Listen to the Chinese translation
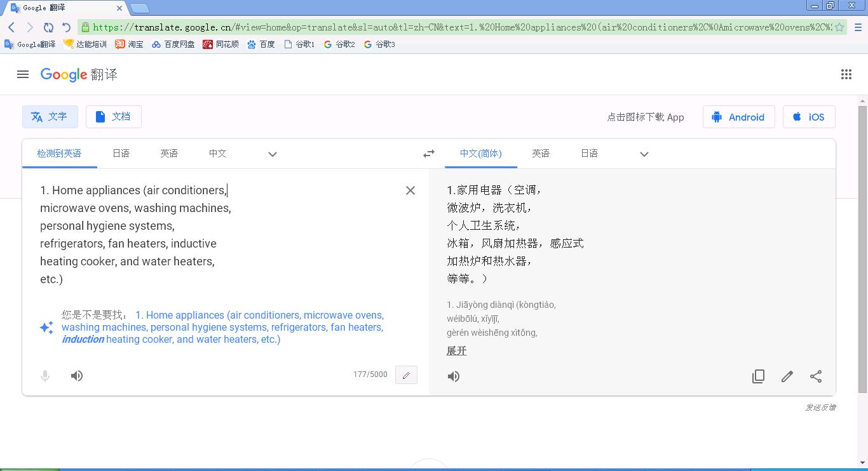 coord(454,376)
